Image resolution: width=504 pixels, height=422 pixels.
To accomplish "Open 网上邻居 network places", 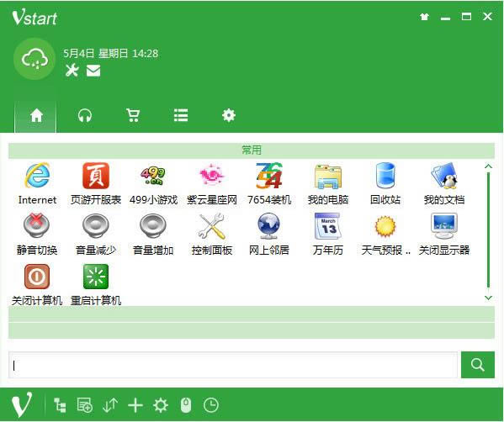I will pyautogui.click(x=269, y=234).
